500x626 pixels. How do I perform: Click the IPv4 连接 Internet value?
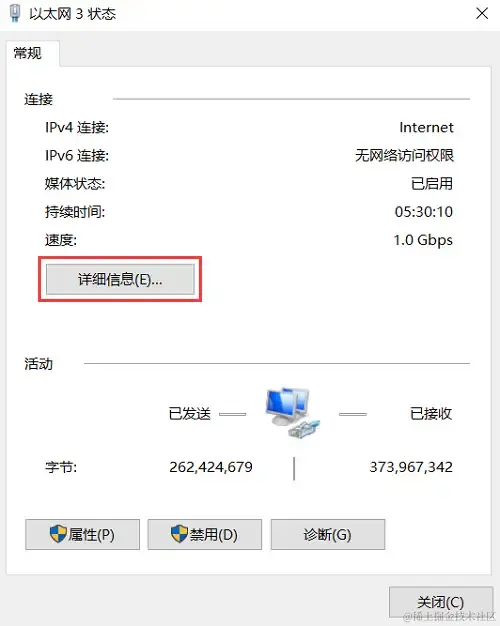click(x=426, y=127)
